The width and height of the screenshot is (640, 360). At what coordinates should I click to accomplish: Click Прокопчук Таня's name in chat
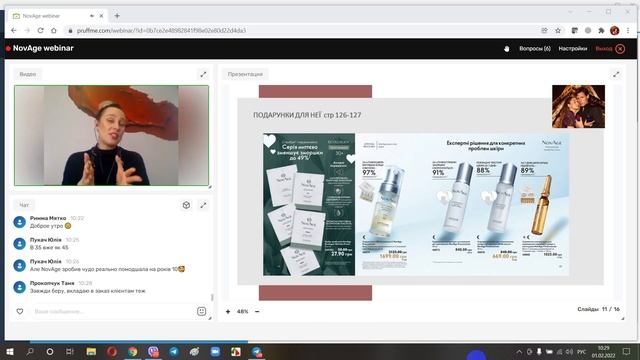52,283
